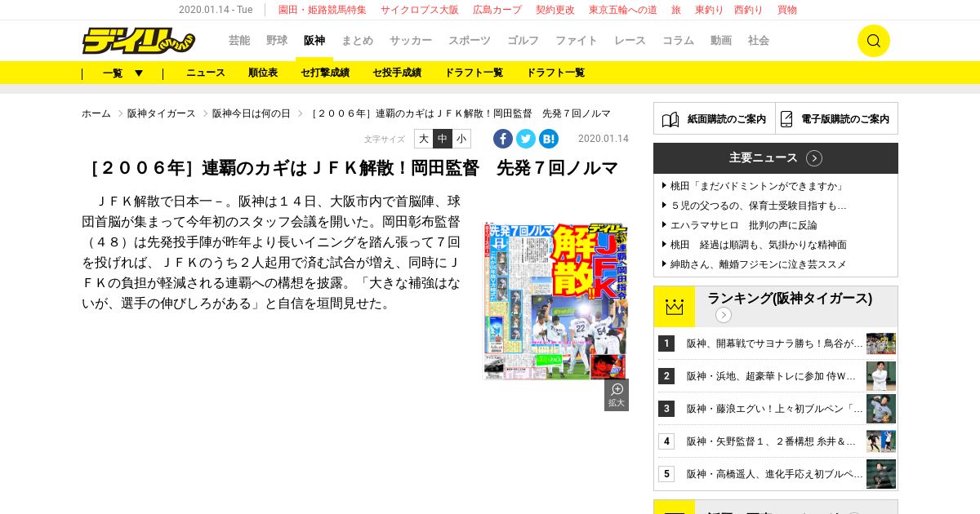Screen dimensions: 980x514
Task: Open the コラム navigation tab
Action: tap(678, 41)
